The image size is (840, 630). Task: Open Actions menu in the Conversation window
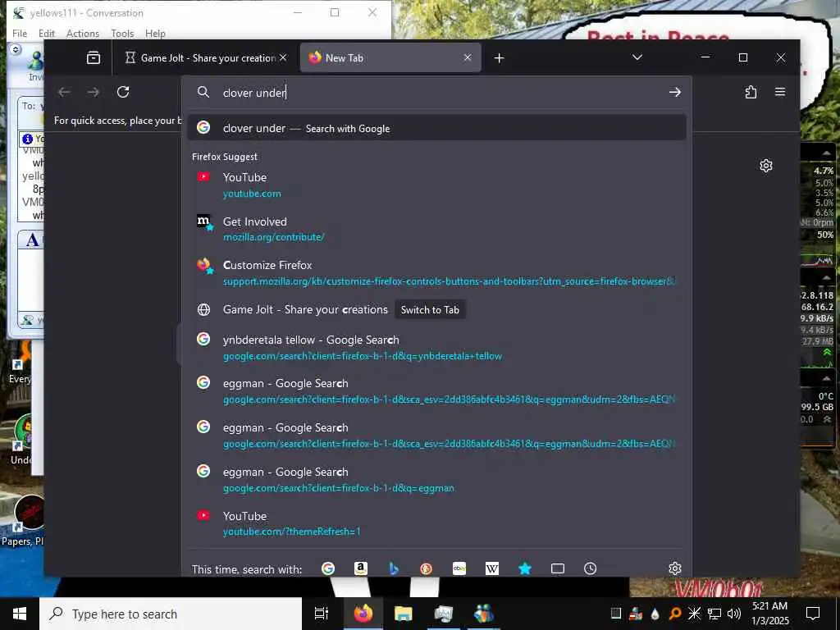pyautogui.click(x=83, y=33)
